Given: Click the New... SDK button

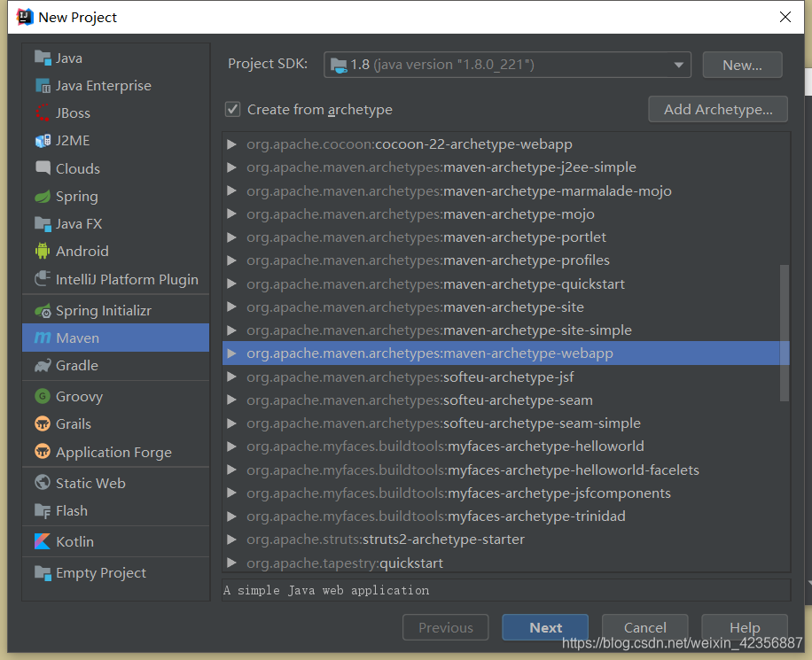Looking at the screenshot, I should pos(742,66).
